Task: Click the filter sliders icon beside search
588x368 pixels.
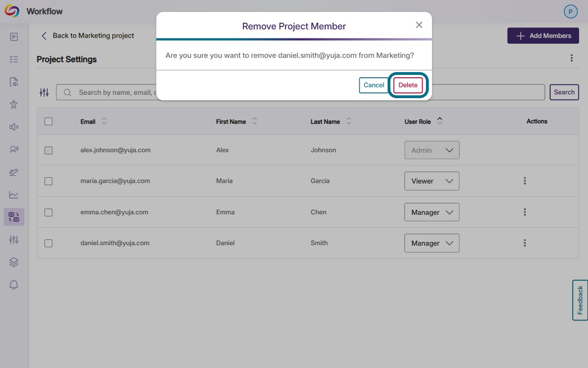Action: (x=44, y=92)
